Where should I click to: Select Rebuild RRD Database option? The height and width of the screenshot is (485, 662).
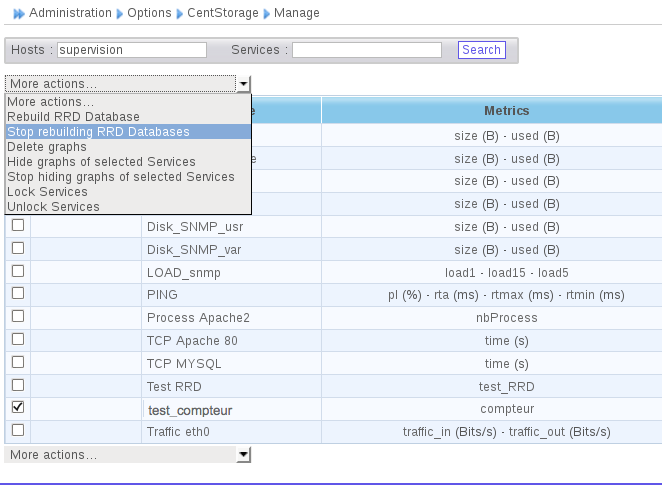tap(74, 117)
